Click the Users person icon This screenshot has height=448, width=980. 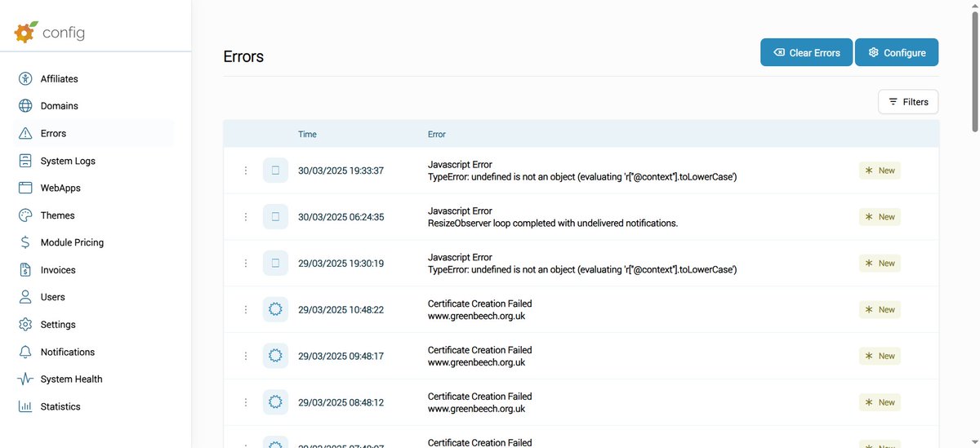tap(25, 298)
